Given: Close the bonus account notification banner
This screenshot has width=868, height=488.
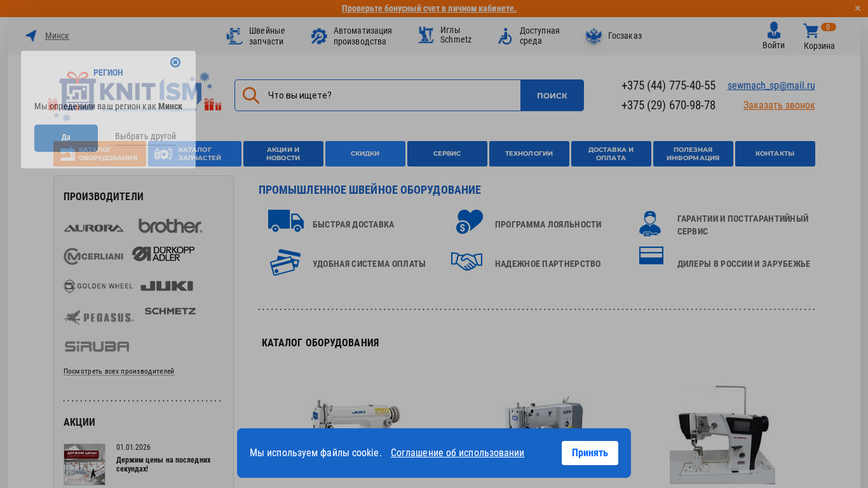Looking at the screenshot, I should pos(857,8).
